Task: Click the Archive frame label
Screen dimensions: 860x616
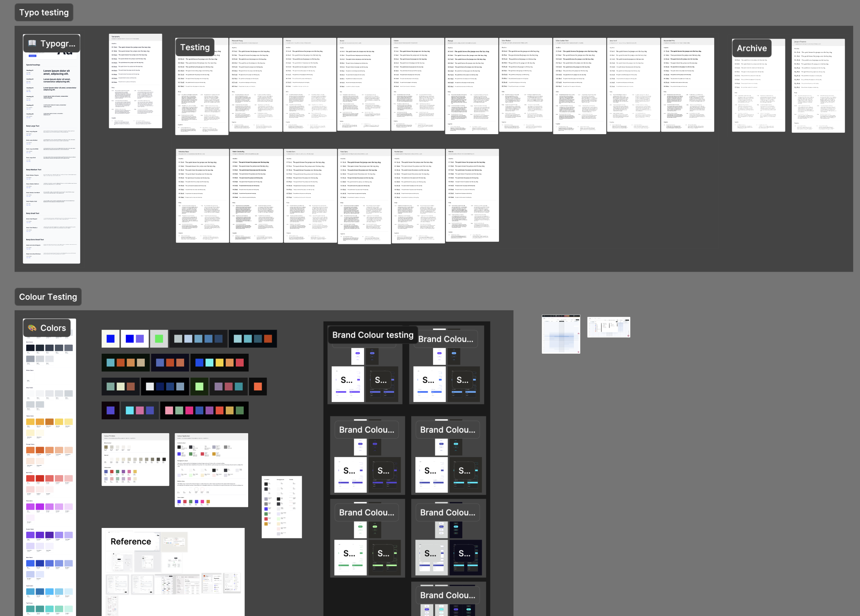Action: pyautogui.click(x=752, y=48)
